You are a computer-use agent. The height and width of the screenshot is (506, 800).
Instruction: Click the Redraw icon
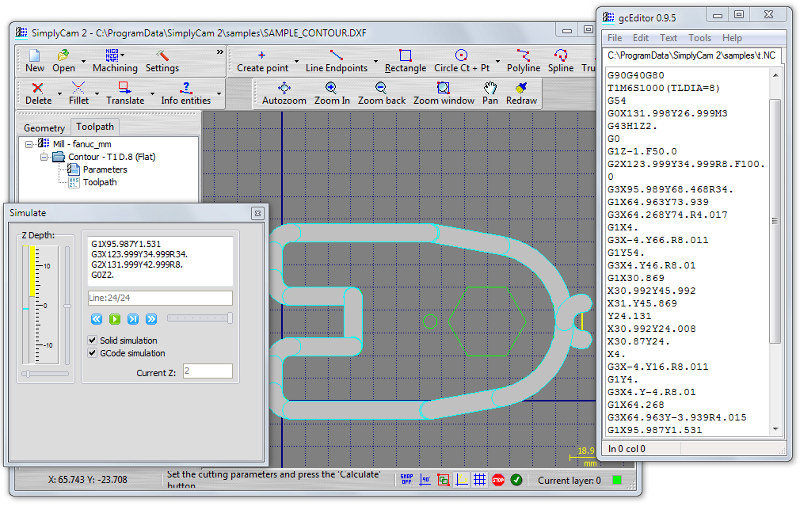pos(522,88)
